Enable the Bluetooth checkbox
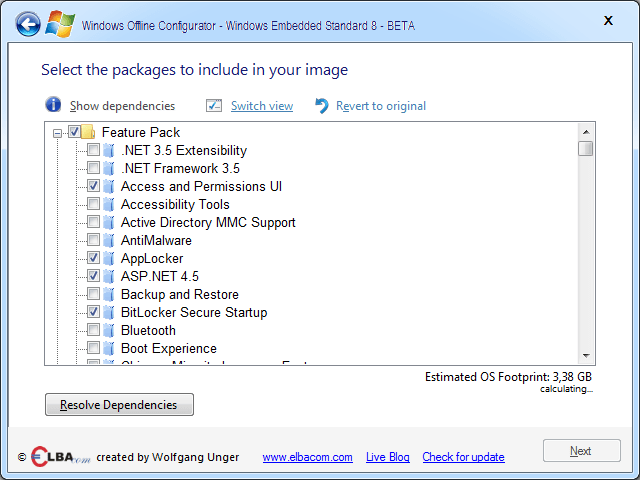Viewport: 640px width, 480px height. (93, 330)
